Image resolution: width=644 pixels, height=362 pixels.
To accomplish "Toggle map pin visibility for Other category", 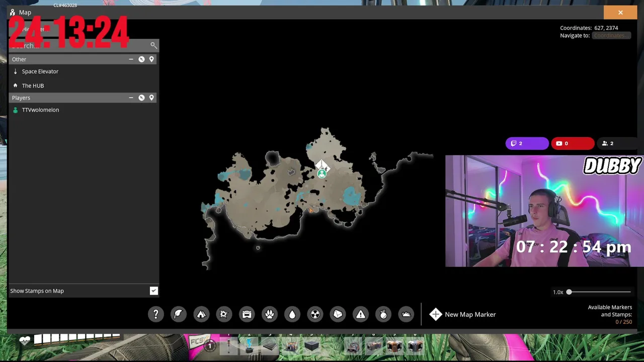I will coord(151,59).
